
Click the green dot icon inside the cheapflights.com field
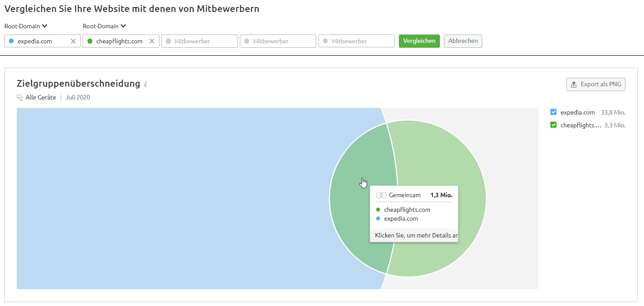point(89,41)
